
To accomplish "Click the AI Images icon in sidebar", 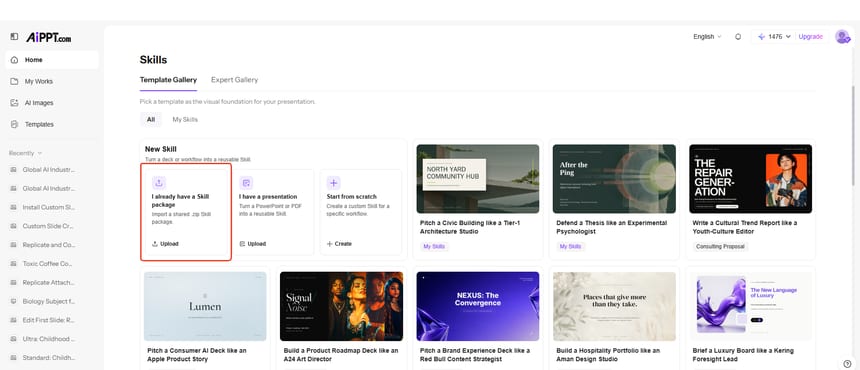I will tap(14, 103).
